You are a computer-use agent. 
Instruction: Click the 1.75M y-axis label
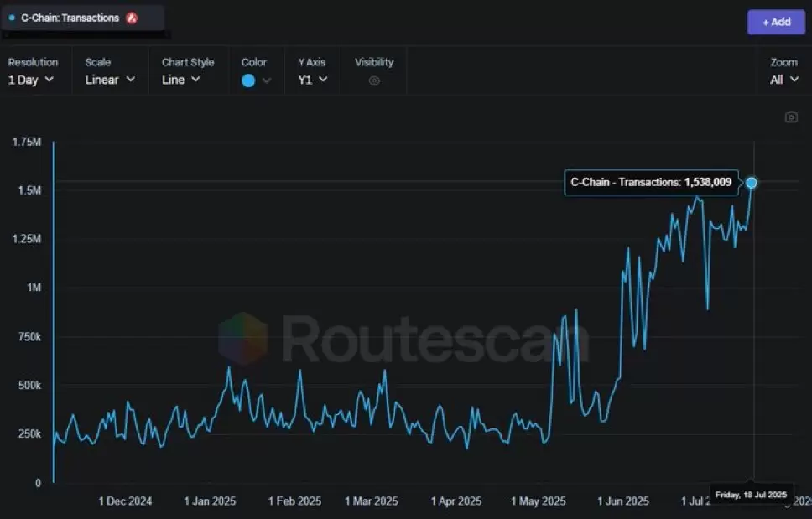(x=27, y=142)
